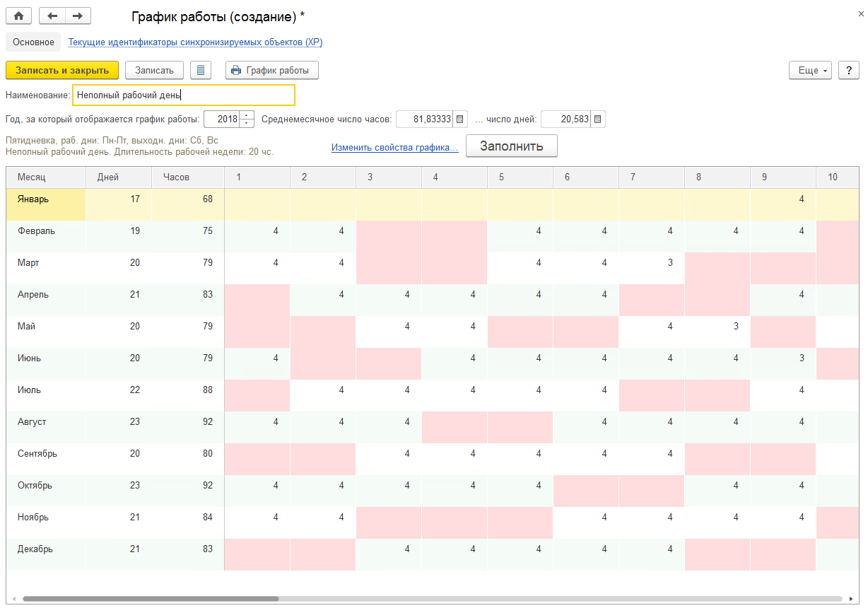The image size is (868, 608).
Task: Print using График работы button
Action: (x=272, y=70)
